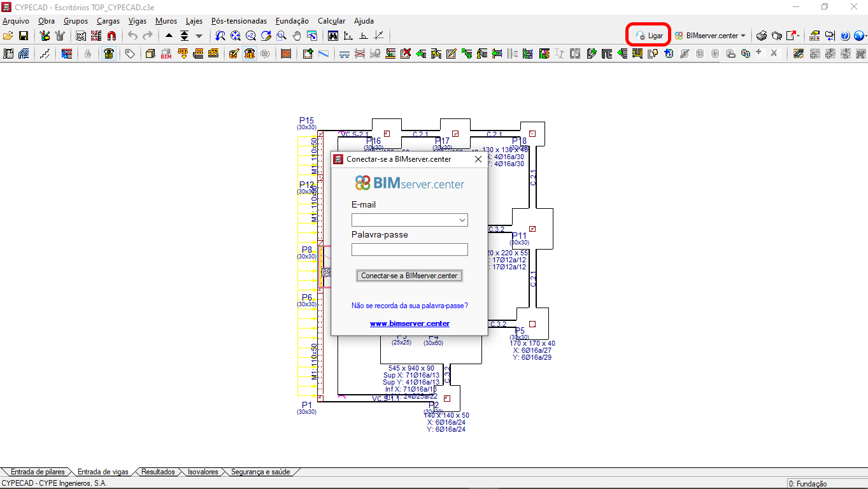Click the P11 column label on drawing
This screenshot has width=868, height=489.
point(519,236)
